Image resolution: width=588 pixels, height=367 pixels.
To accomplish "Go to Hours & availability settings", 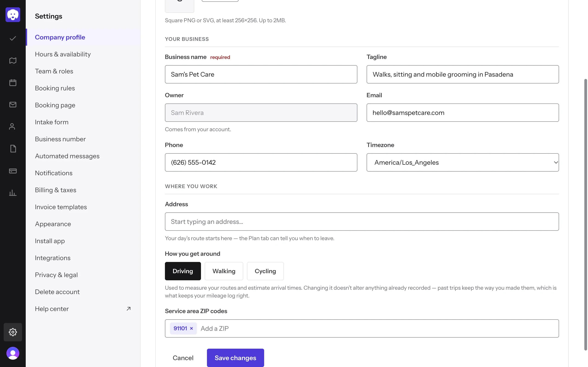I will 63,54.
